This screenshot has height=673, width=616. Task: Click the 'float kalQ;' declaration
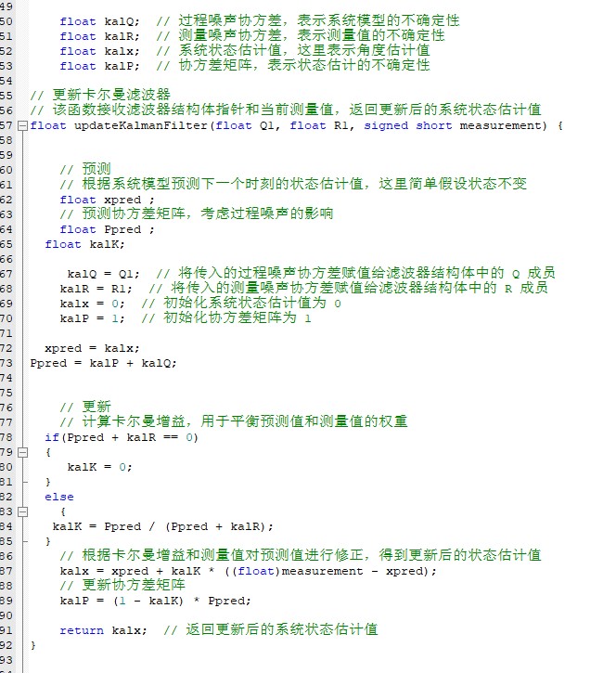tap(99, 21)
